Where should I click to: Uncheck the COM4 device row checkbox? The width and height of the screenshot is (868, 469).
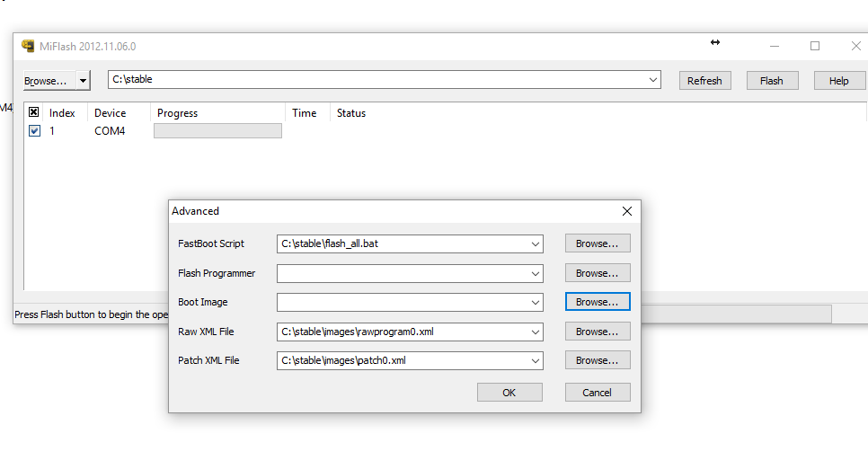pos(34,131)
